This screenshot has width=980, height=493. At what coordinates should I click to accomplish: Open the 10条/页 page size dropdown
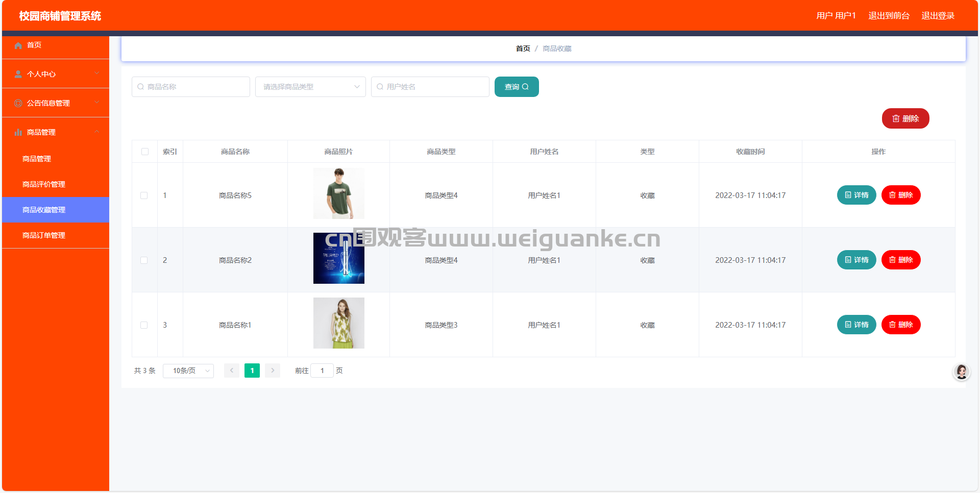coord(188,371)
